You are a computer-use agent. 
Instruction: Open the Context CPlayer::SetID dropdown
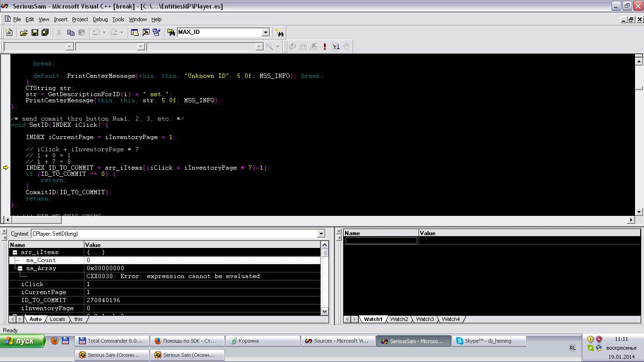tap(321, 233)
